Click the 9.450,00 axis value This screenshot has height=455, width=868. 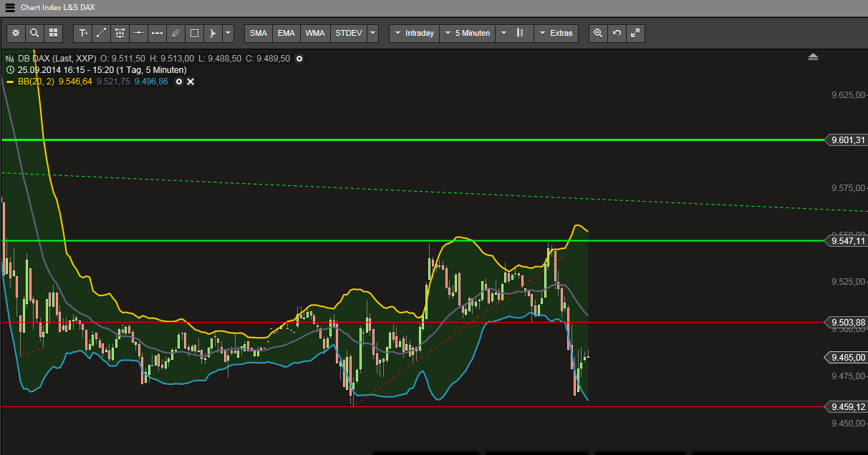tap(847, 423)
